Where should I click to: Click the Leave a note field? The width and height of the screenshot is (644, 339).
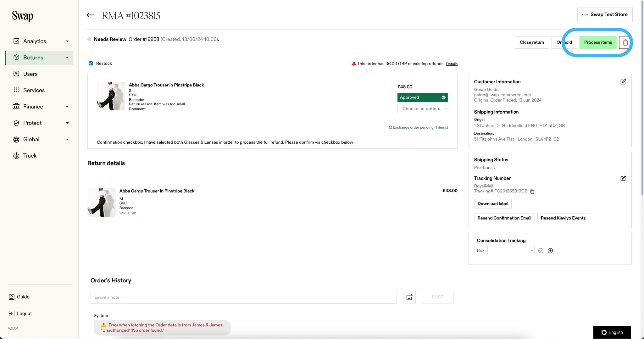(243, 297)
